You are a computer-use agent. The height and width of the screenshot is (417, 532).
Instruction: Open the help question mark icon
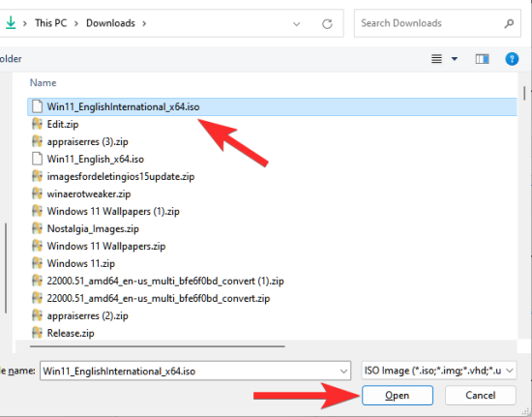[x=512, y=59]
